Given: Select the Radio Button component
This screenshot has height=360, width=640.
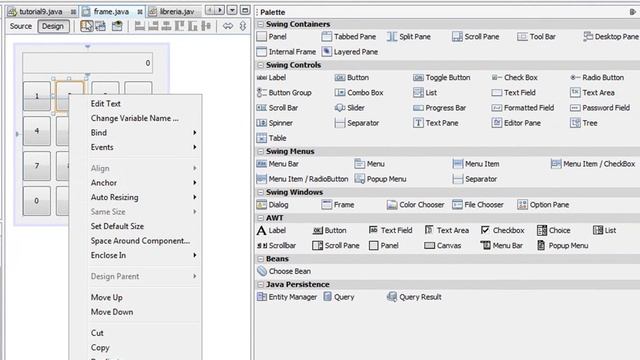Looking at the screenshot, I should [x=597, y=78].
